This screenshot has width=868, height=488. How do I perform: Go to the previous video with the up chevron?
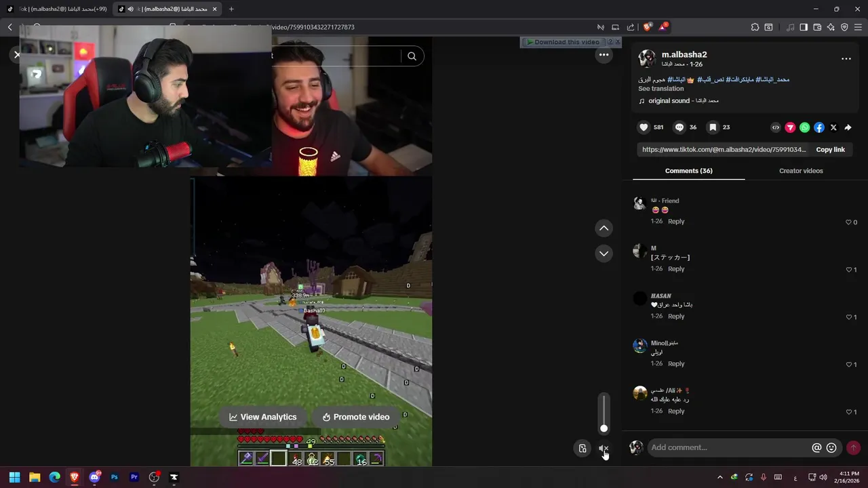(x=604, y=228)
